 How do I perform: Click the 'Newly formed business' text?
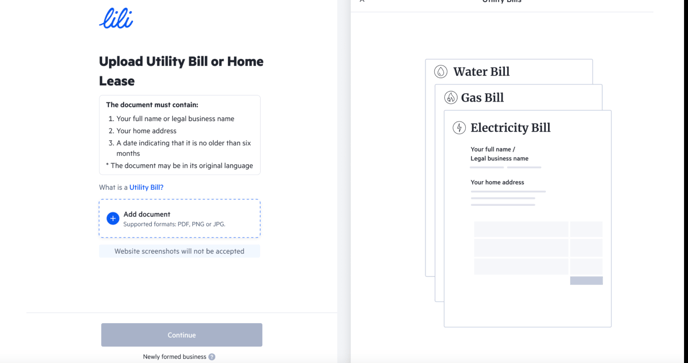pos(174,357)
